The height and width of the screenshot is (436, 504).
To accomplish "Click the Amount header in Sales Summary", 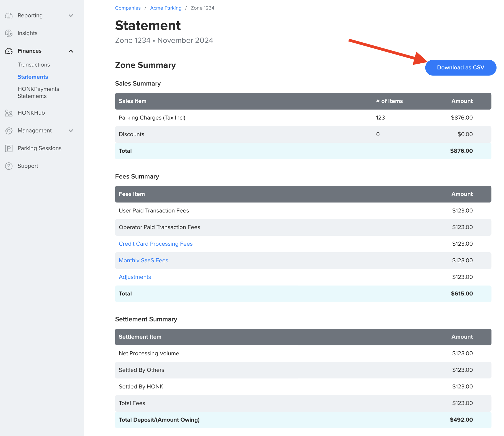I will pyautogui.click(x=462, y=101).
